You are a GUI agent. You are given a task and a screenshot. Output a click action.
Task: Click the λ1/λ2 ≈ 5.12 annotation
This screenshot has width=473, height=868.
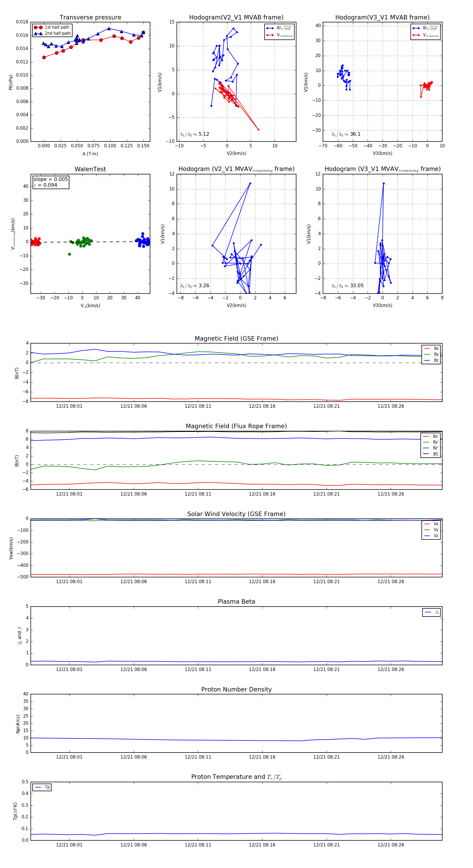[194, 134]
